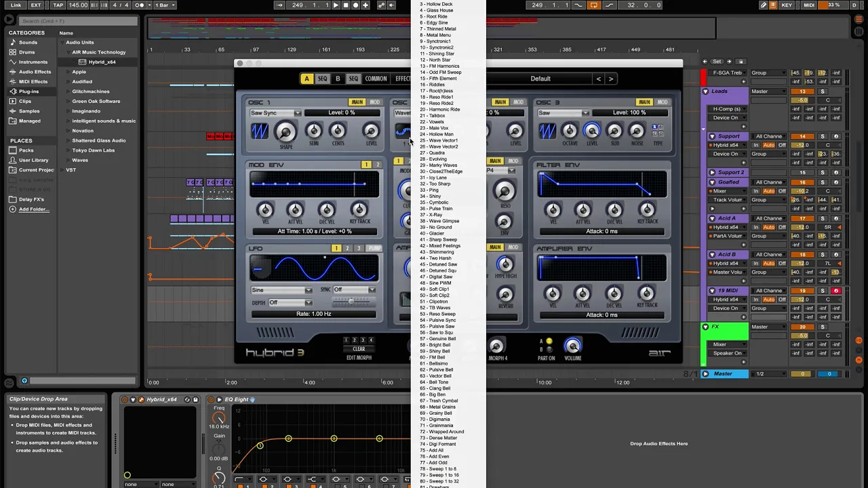Enable the LFO PUMP button

(374, 249)
